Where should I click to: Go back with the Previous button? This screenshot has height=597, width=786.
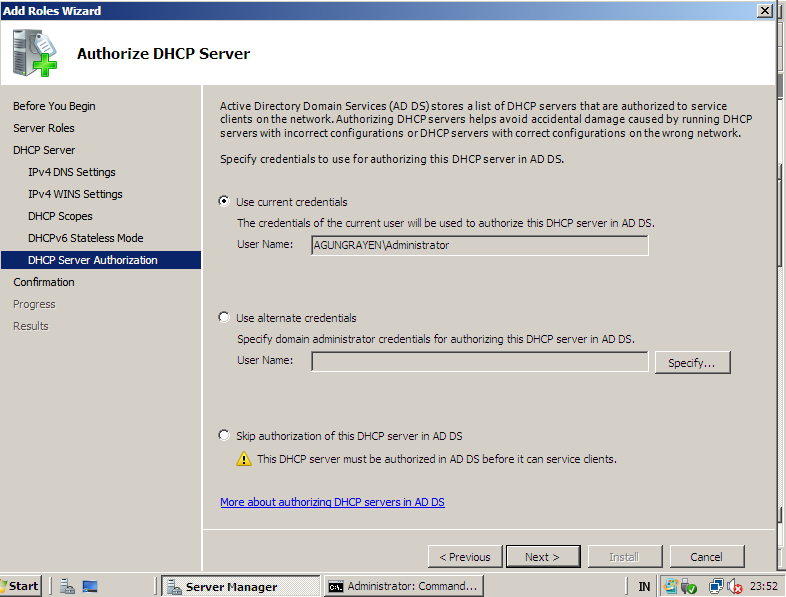pyautogui.click(x=465, y=556)
